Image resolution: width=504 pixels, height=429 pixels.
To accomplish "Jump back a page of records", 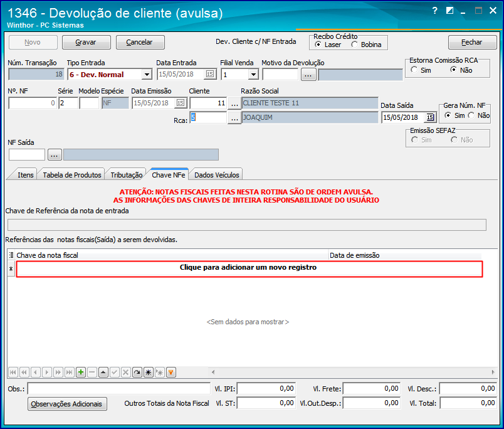I will [x=24, y=373].
